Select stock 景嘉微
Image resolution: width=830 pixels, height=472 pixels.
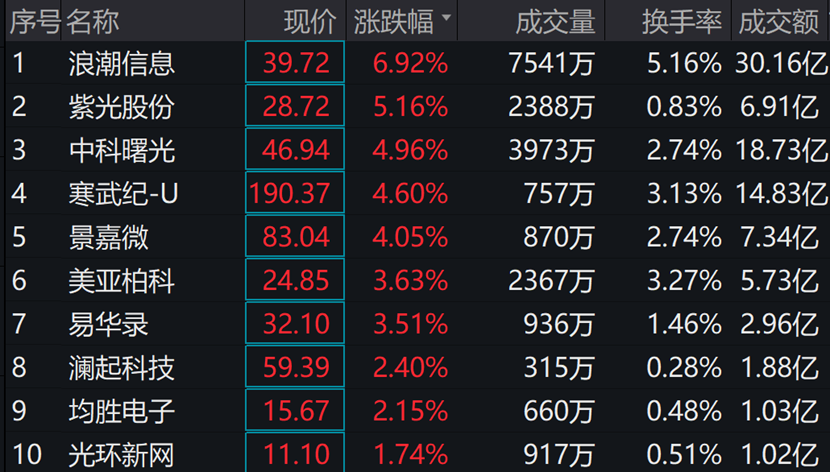[x=109, y=237]
